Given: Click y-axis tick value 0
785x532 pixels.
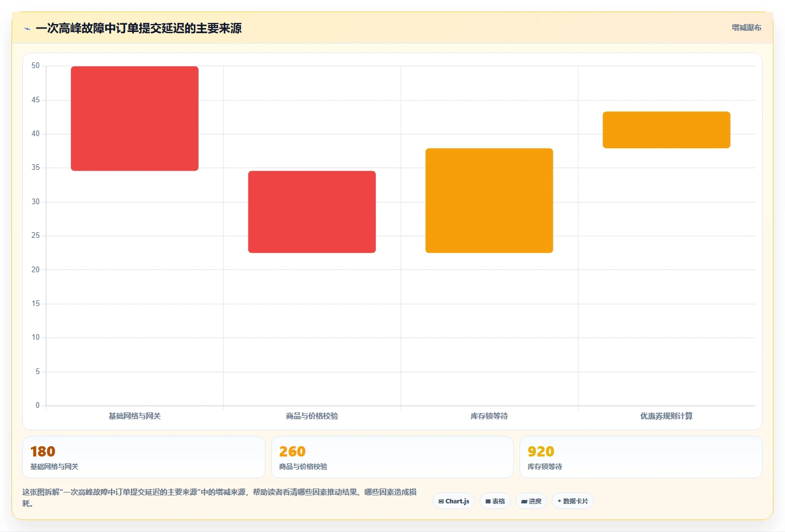Looking at the screenshot, I should pos(38,406).
